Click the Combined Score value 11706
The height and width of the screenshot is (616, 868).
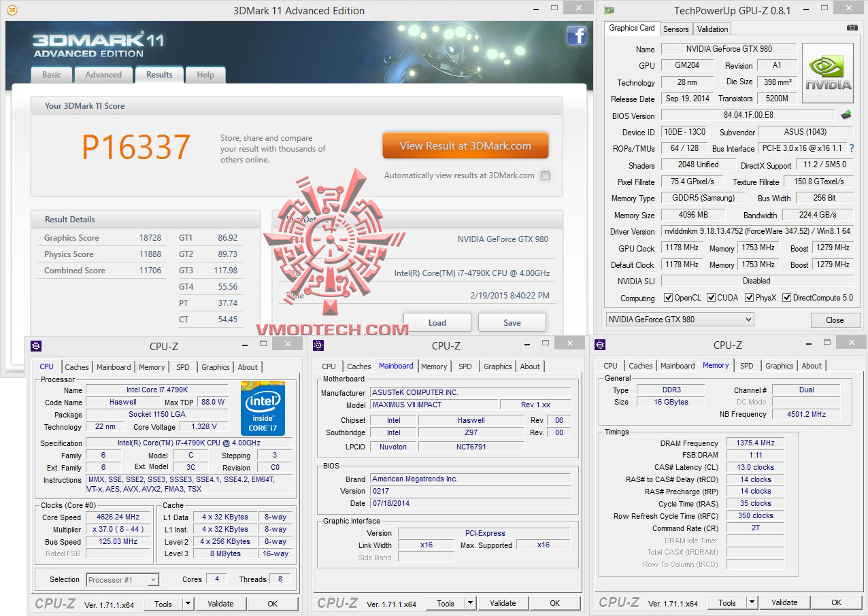(151, 271)
